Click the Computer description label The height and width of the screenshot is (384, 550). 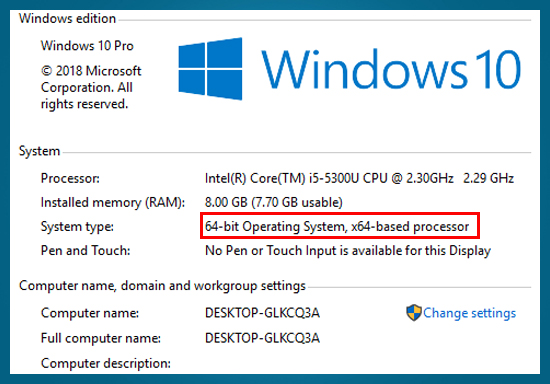(106, 363)
